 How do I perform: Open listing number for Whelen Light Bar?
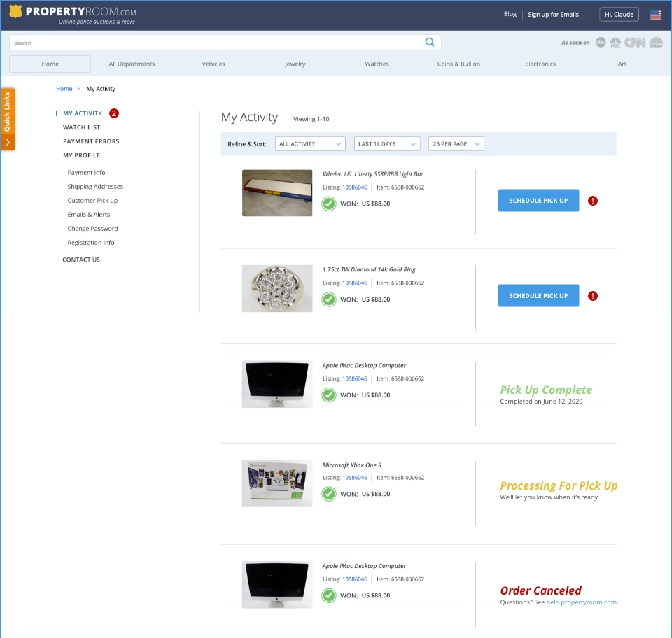[354, 187]
